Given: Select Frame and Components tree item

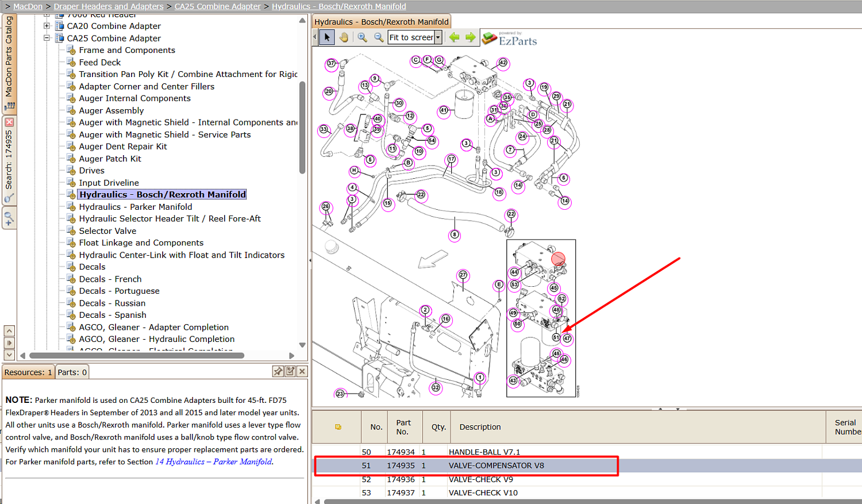Looking at the screenshot, I should click(x=127, y=50).
